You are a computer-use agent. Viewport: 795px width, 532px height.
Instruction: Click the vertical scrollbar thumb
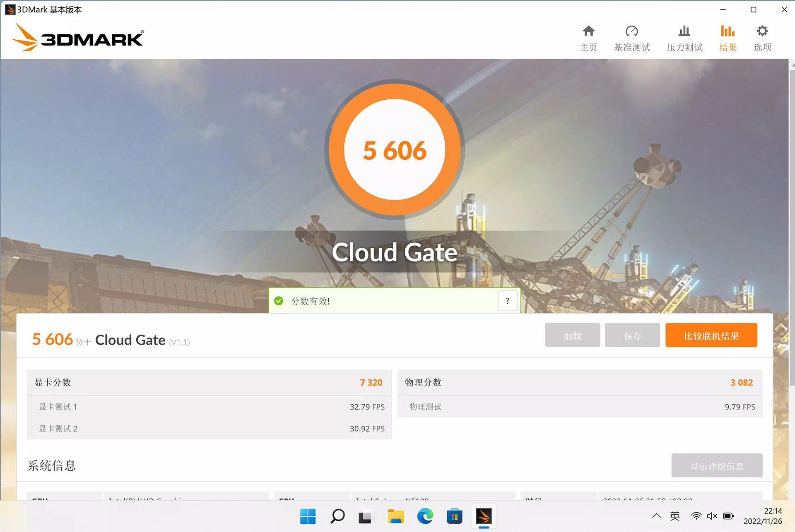[792, 228]
